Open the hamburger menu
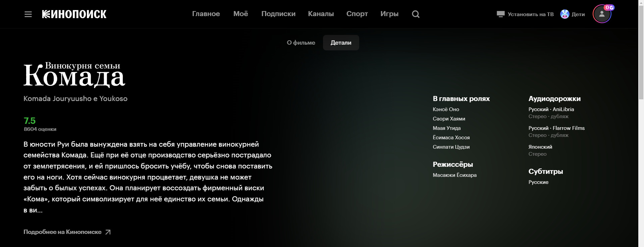Image resolution: width=644 pixels, height=247 pixels. 28,14
